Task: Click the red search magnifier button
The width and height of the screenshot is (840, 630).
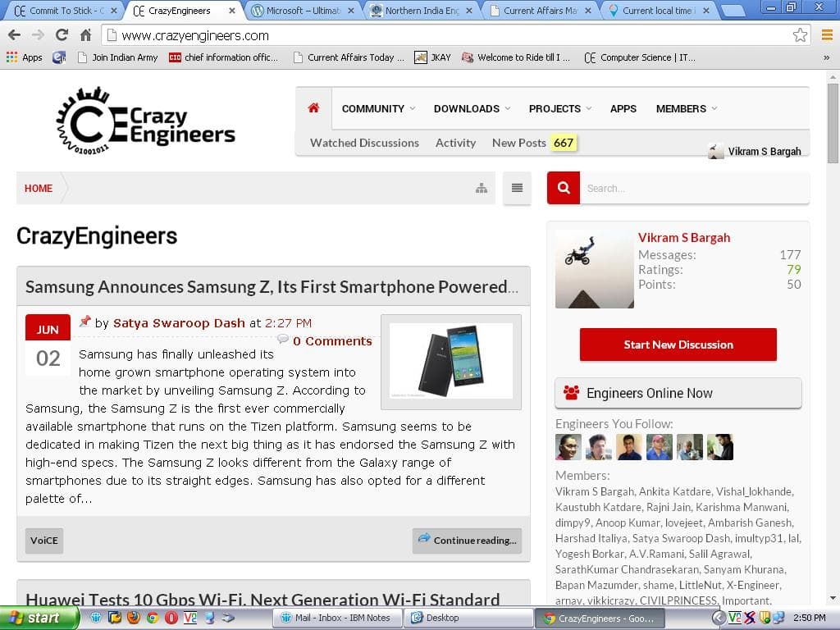Action: coord(563,188)
